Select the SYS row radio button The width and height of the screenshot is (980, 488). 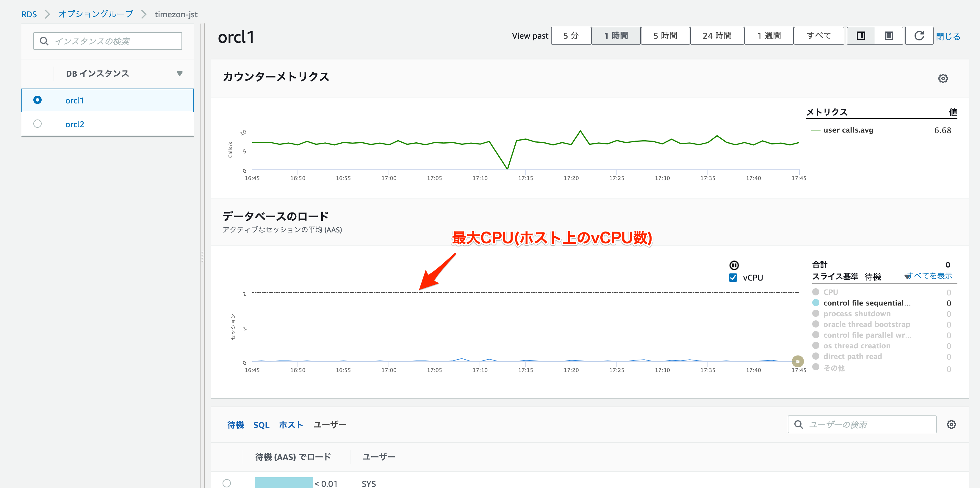point(227,483)
